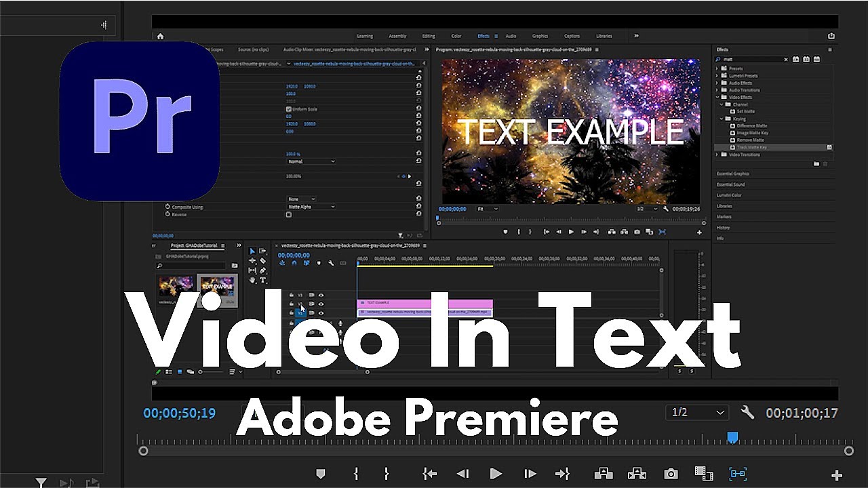This screenshot has height=488, width=868.
Task: Click the Effects panel search field containing 'matt'
Action: (x=751, y=60)
